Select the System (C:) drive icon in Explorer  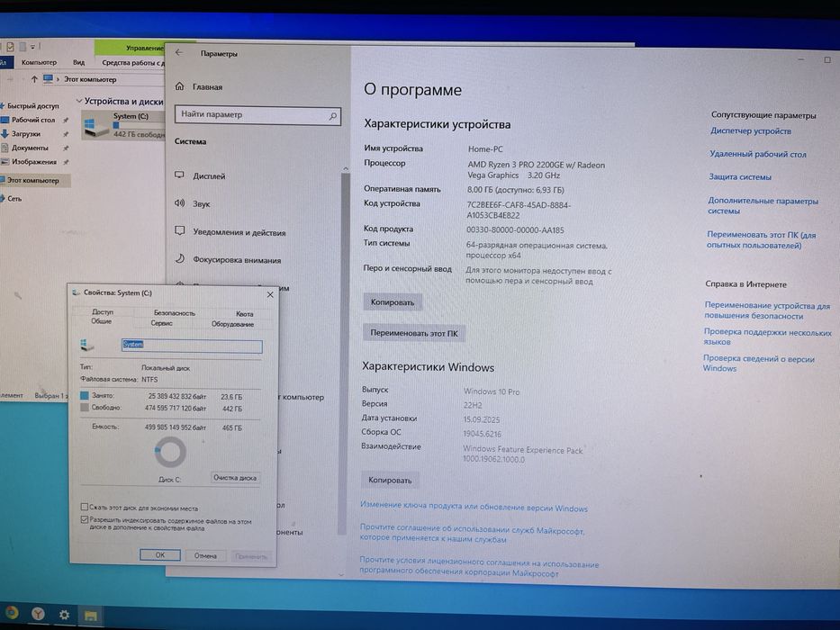click(95, 128)
